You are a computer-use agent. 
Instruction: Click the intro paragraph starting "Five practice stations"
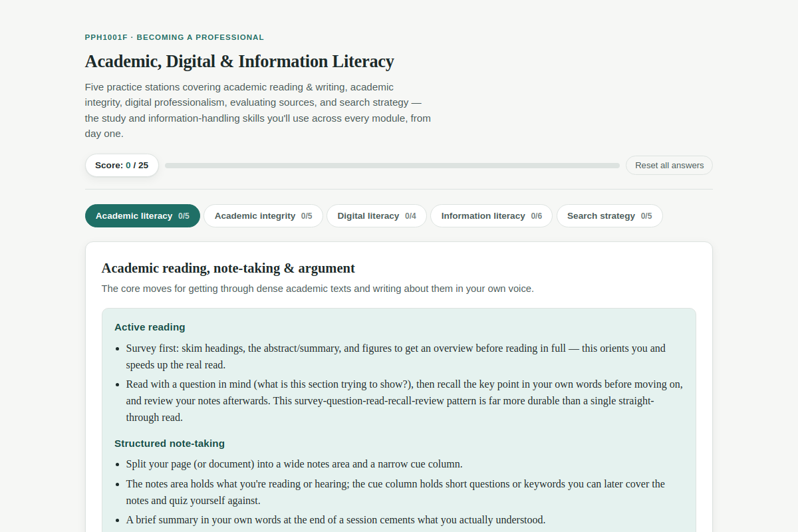tap(258, 110)
